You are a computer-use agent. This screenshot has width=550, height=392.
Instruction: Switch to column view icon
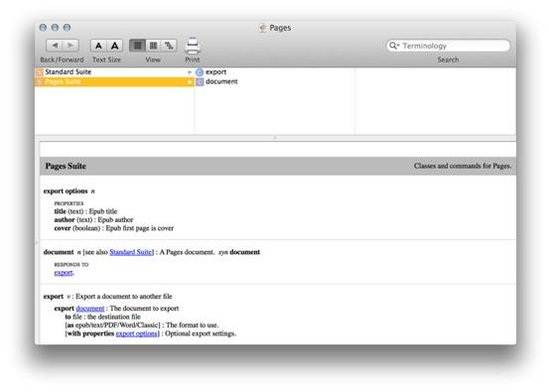[x=153, y=46]
